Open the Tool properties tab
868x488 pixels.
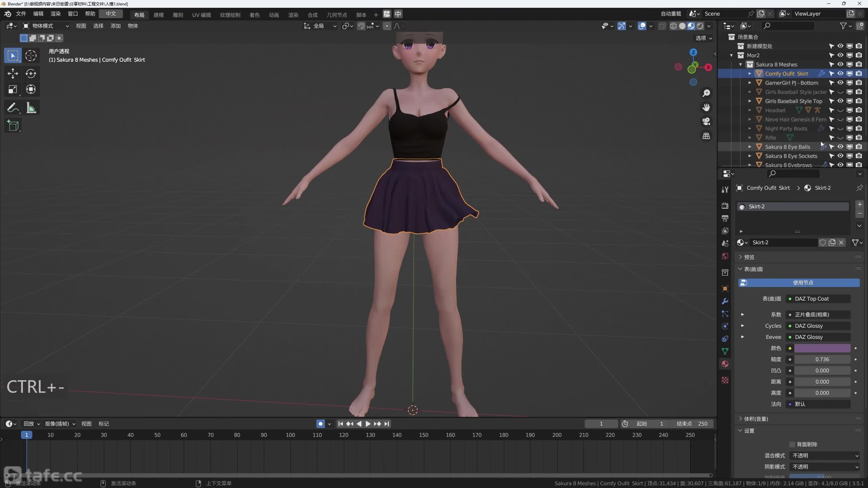point(725,189)
